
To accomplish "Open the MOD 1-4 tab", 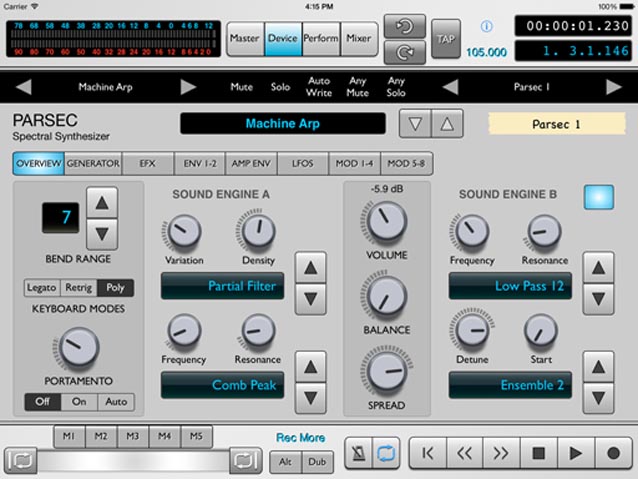I will [354, 164].
